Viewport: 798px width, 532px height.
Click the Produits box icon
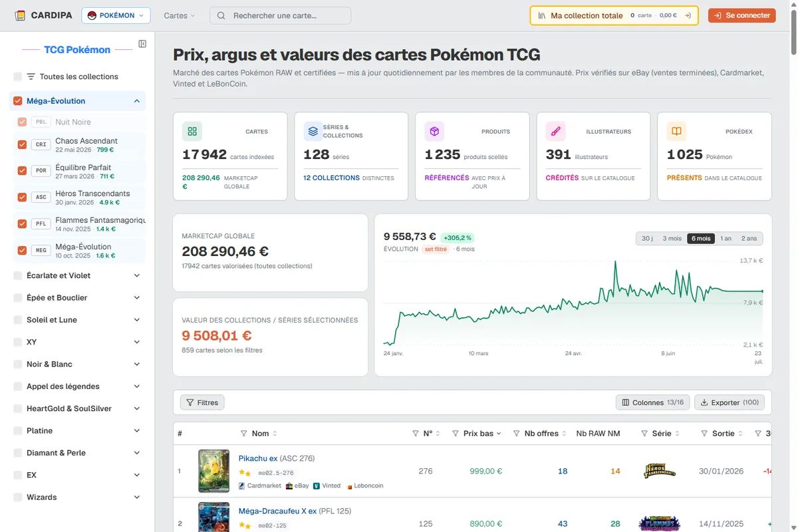coord(434,132)
